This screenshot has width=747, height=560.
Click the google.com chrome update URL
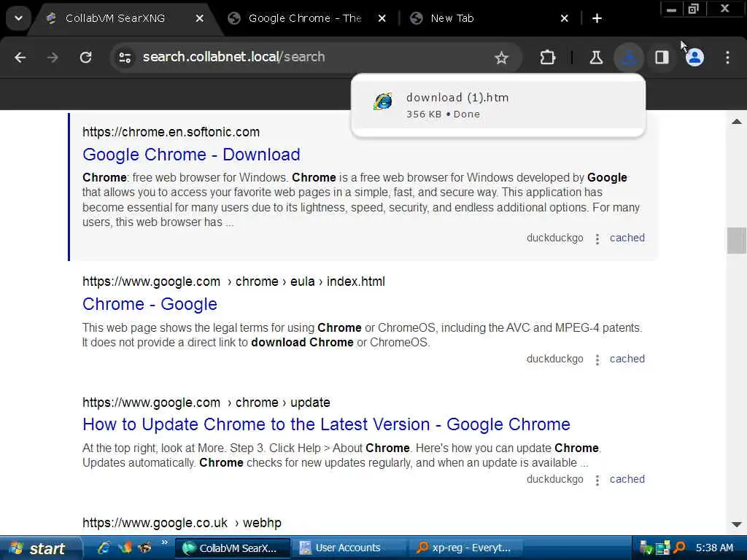click(206, 402)
